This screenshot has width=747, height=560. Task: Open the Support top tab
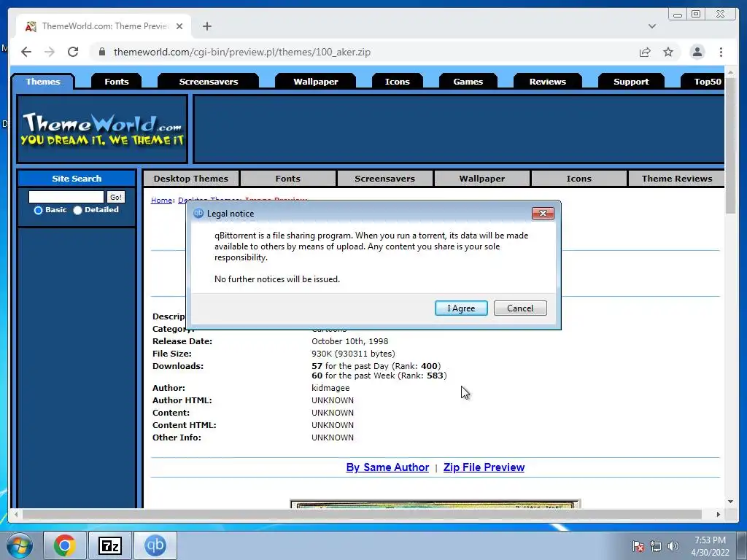tap(631, 82)
